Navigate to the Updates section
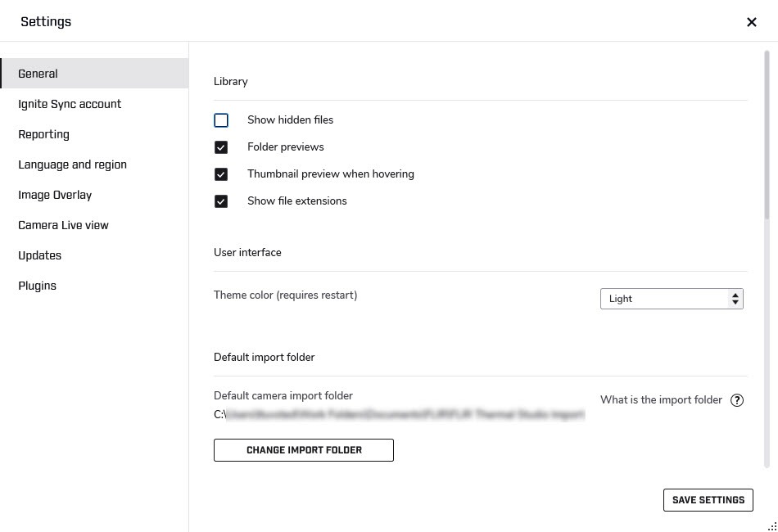Image resolution: width=778 pixels, height=532 pixels. click(x=39, y=255)
